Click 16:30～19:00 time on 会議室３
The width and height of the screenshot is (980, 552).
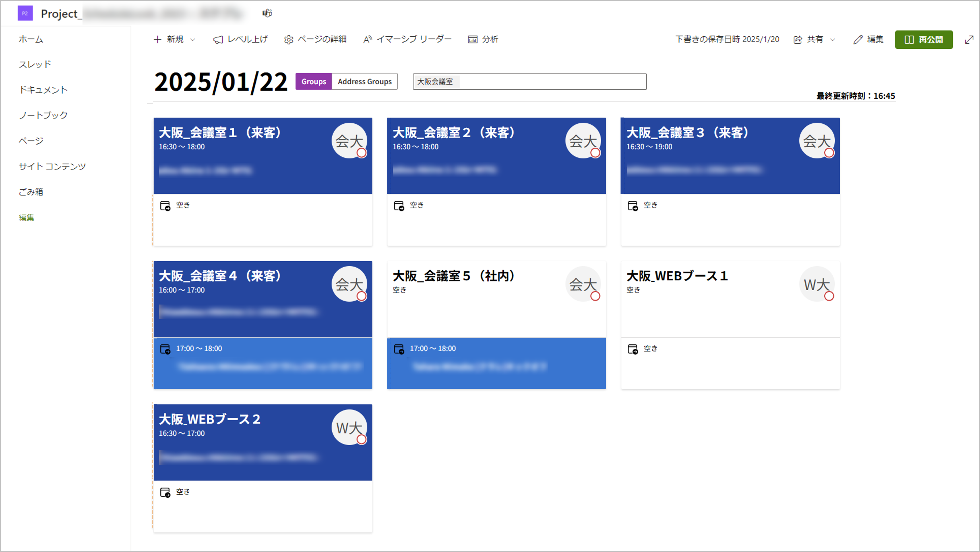click(x=649, y=147)
